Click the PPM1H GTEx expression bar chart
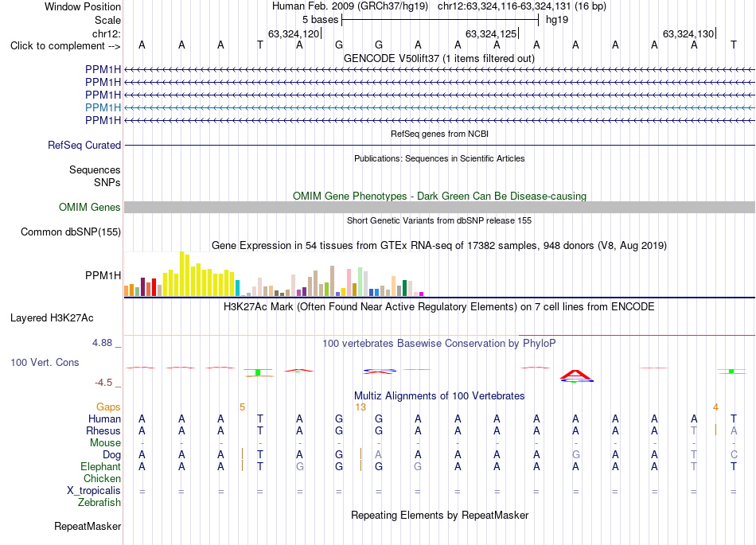Viewport: 756px width, 545px height. 274,274
